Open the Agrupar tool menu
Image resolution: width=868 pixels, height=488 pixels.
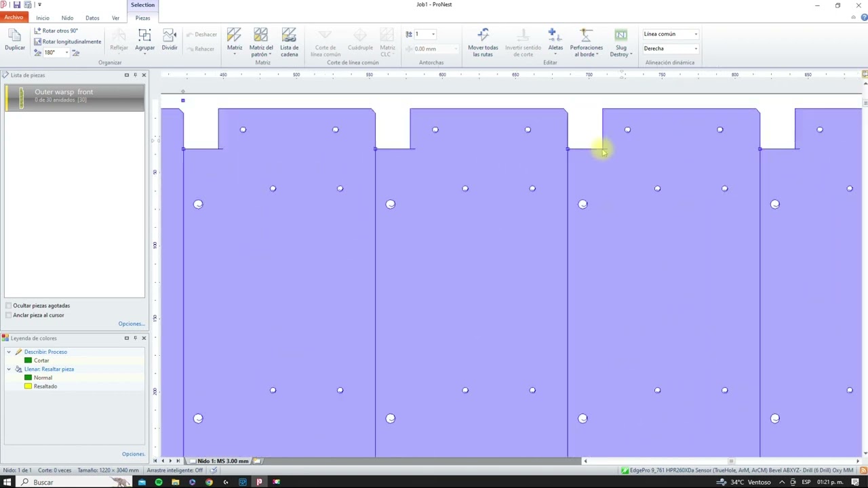144,41
